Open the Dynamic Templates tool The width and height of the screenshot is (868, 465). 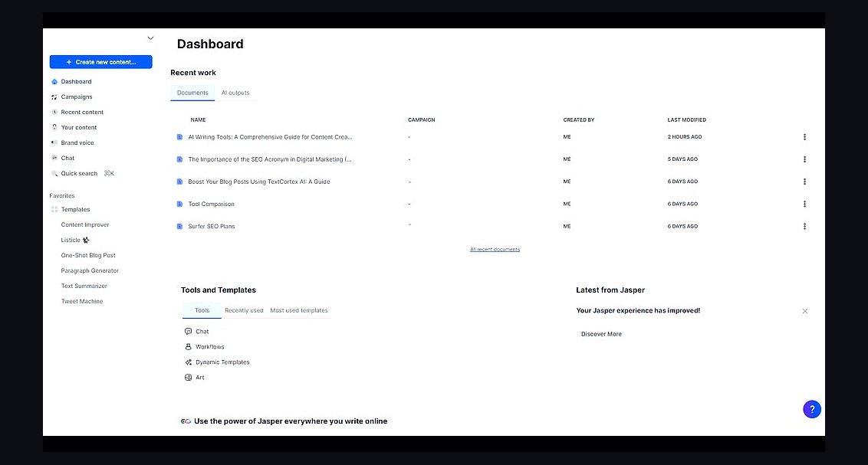click(x=222, y=362)
